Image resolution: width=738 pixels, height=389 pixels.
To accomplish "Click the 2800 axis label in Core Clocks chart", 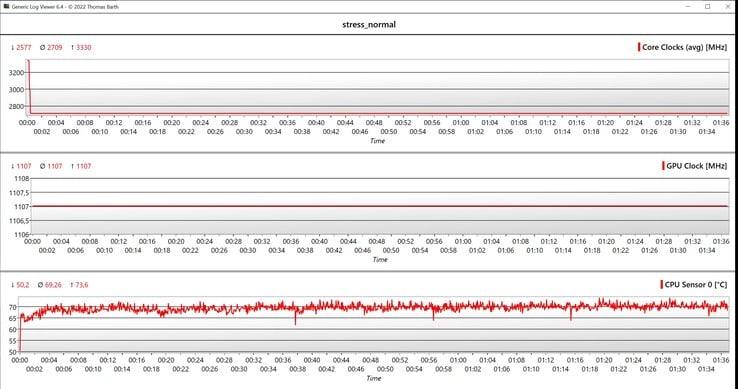I will [x=16, y=106].
